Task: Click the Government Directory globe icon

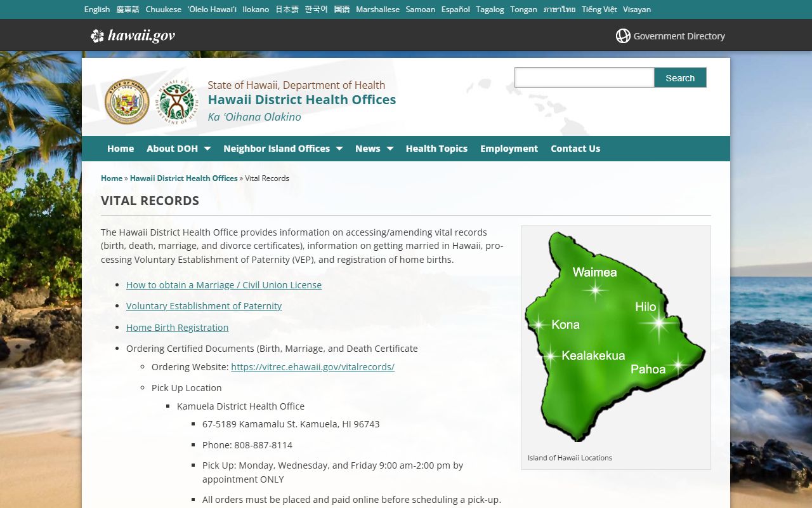Action: coord(623,36)
